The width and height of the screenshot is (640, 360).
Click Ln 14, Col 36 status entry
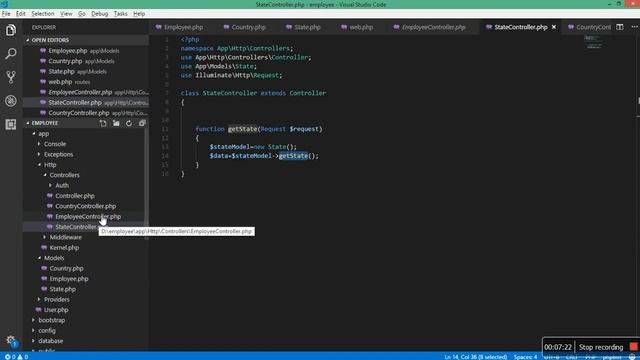476,356
